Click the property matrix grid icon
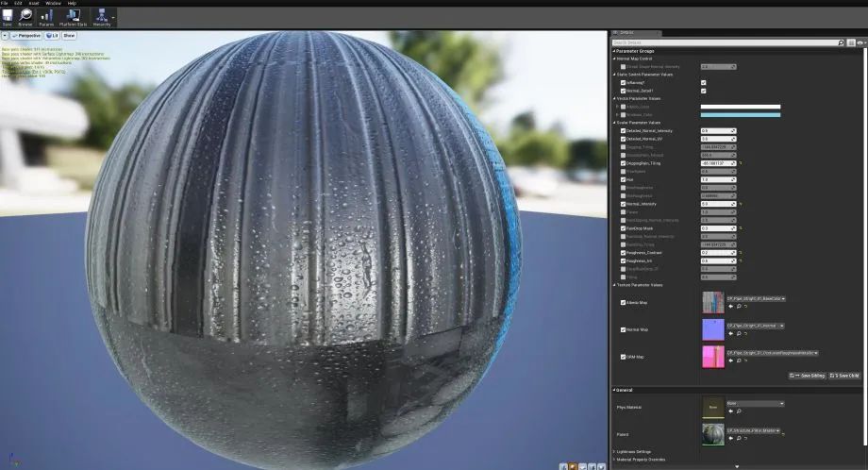868x470 pixels. click(x=851, y=42)
